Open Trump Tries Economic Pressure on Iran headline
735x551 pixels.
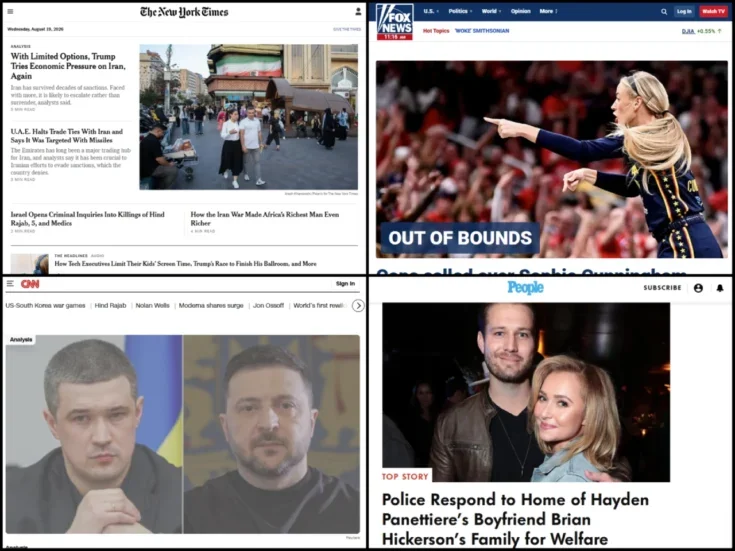pyautogui.click(x=68, y=66)
